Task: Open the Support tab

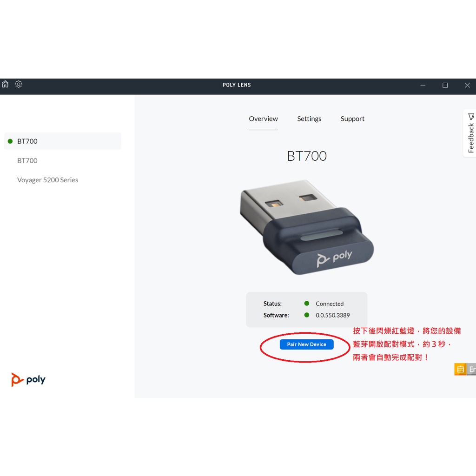Action: [352, 119]
